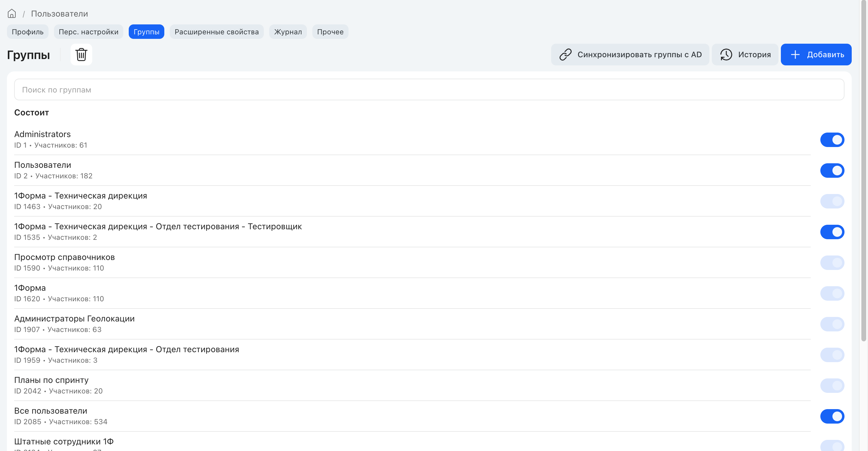
Task: Toggle Пользователи group switch ID 2
Action: 832,171
